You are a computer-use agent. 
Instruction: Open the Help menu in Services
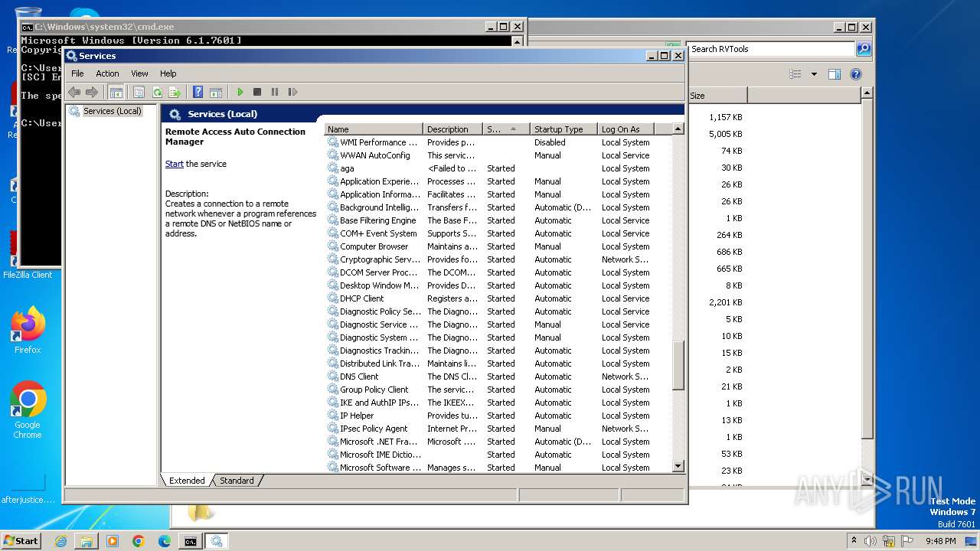[168, 73]
